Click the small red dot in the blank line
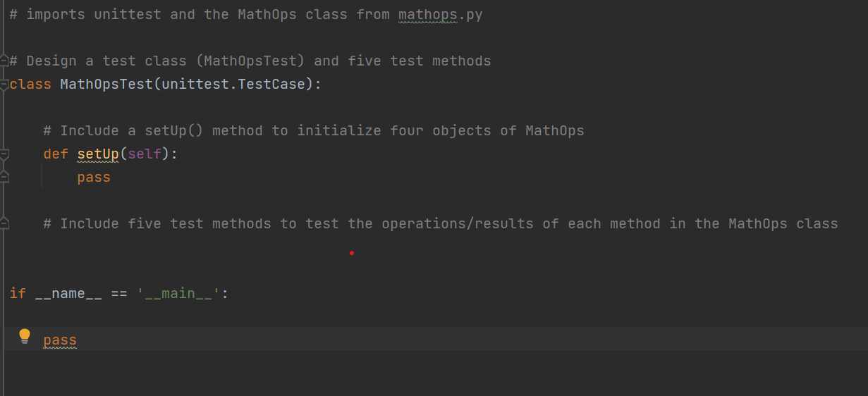Image resolution: width=868 pixels, height=396 pixels. [x=351, y=253]
